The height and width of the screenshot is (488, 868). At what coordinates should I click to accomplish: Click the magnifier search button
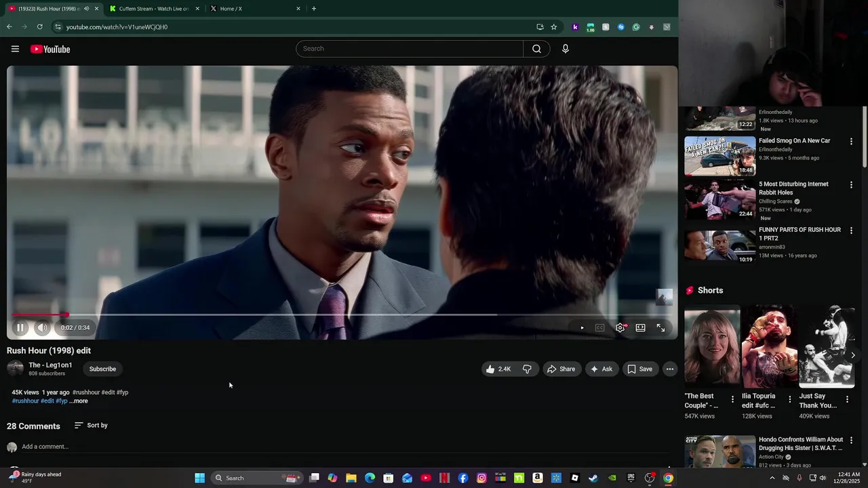click(536, 49)
